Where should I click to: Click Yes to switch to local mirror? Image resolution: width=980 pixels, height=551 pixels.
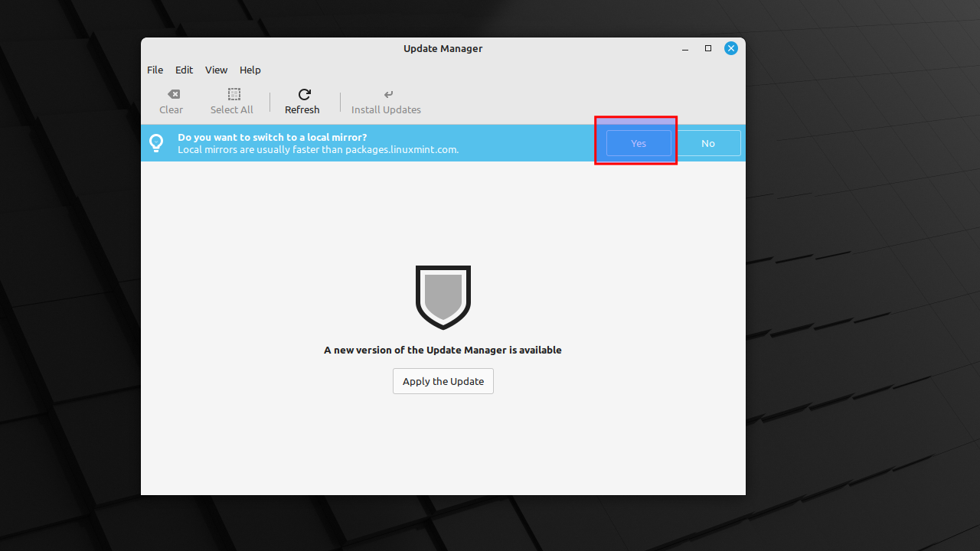click(x=639, y=143)
